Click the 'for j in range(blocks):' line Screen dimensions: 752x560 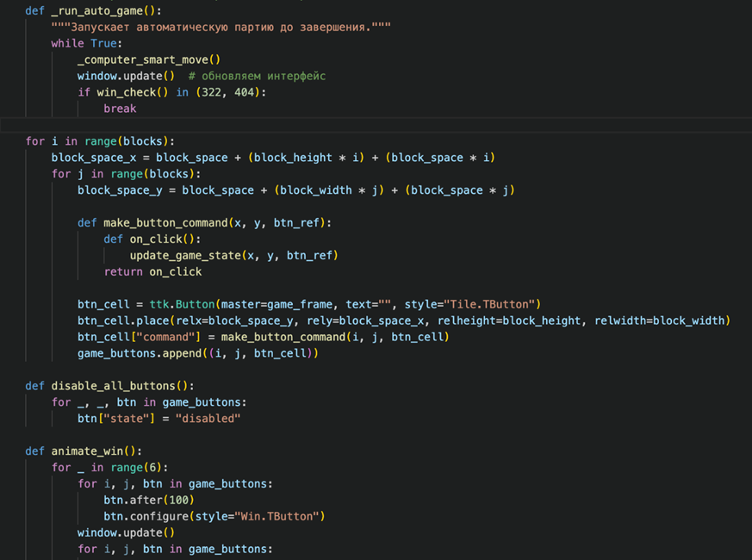click(126, 174)
